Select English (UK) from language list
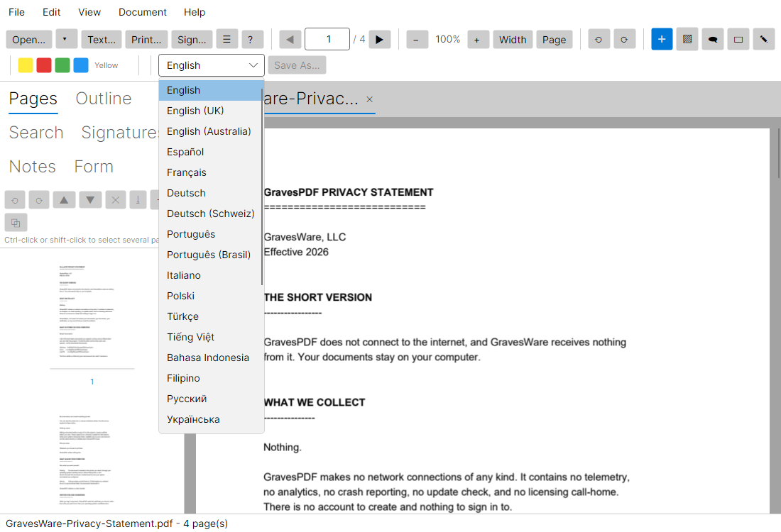Screen dimensions: 781x532 (x=210, y=111)
